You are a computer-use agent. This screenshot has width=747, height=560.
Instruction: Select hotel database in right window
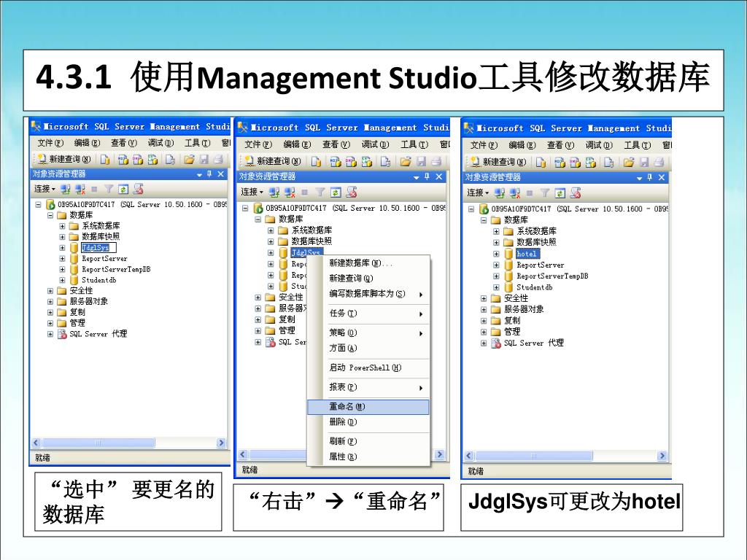527,254
